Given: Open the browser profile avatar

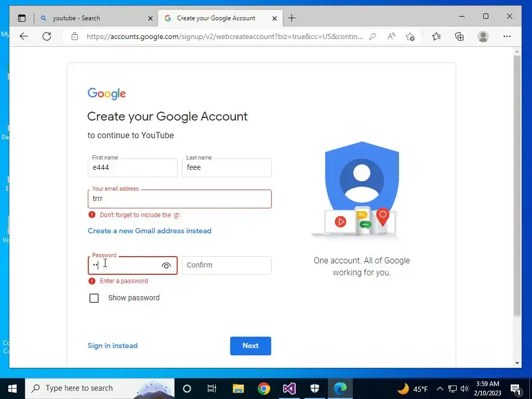Looking at the screenshot, I should (483, 36).
